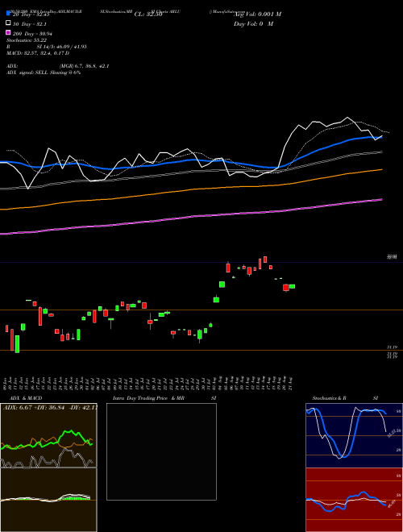403x532 pixels.
Task: Click the ADX indicator chart with green line
Action: coord(48,435)
